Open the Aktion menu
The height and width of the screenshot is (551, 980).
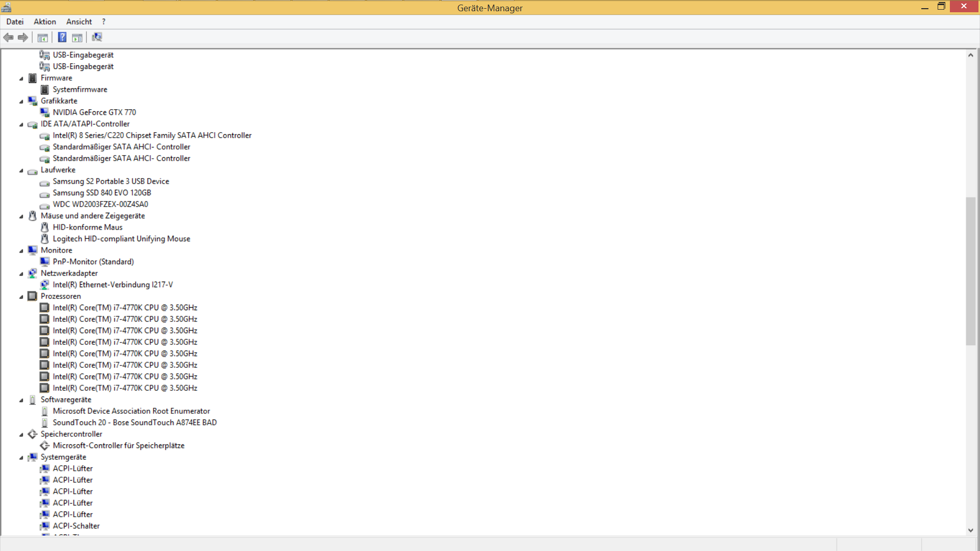pos(45,21)
